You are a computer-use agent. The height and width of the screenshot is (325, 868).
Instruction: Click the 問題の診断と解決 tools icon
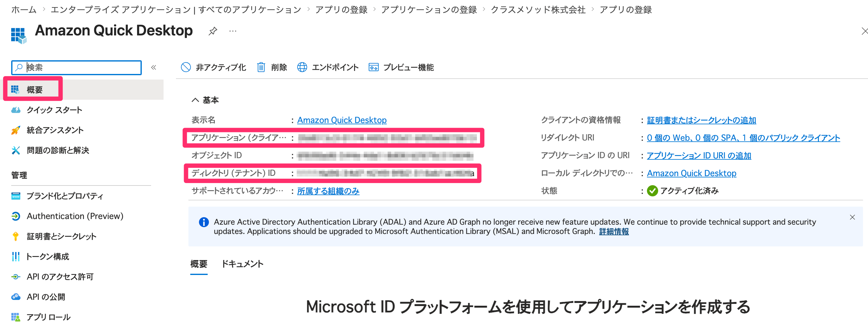16,150
